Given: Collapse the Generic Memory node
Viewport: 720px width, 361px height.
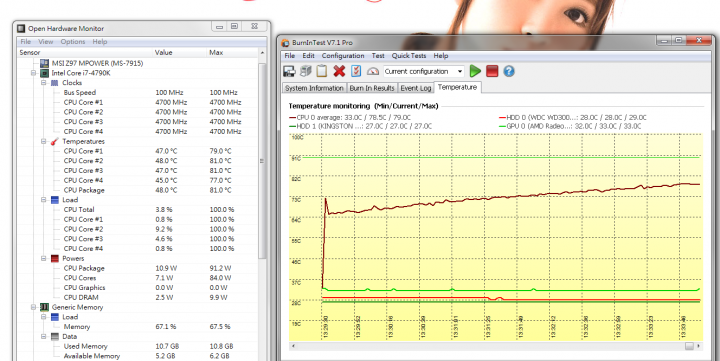Looking at the screenshot, I should tap(34, 307).
